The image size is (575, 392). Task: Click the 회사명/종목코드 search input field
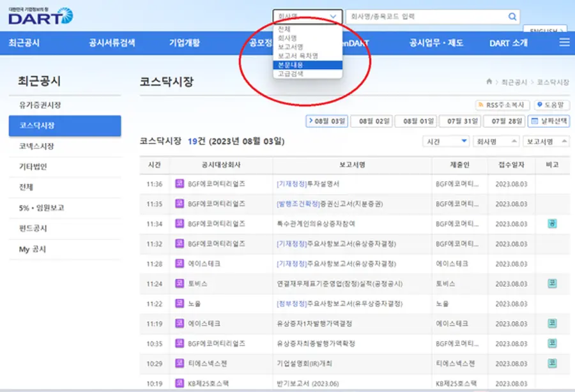pyautogui.click(x=425, y=17)
